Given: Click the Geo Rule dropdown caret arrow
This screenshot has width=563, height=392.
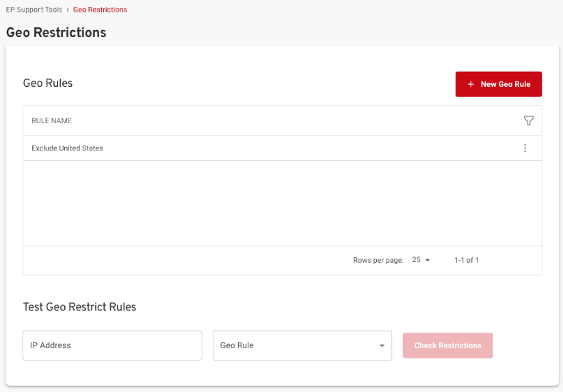Looking at the screenshot, I should (x=382, y=346).
